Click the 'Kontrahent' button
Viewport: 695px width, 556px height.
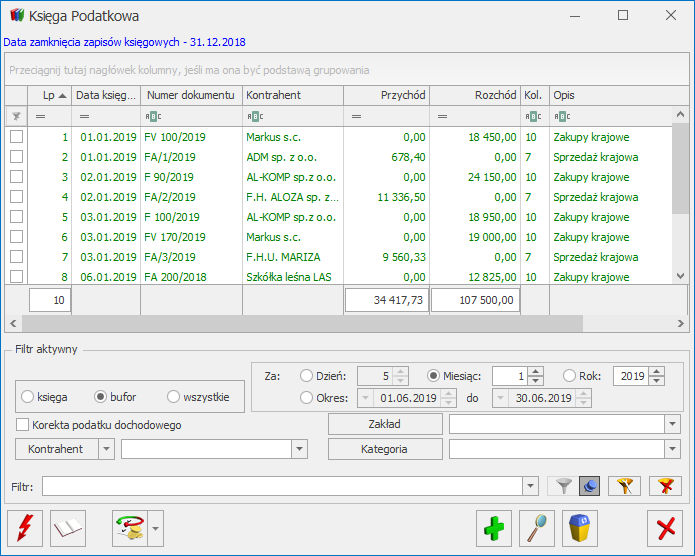coord(56,449)
